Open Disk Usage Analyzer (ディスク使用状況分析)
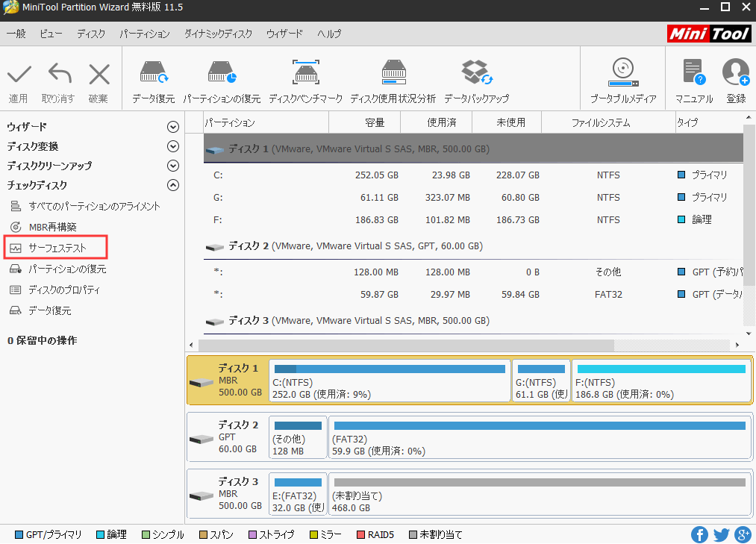This screenshot has height=544, width=756. click(x=393, y=72)
